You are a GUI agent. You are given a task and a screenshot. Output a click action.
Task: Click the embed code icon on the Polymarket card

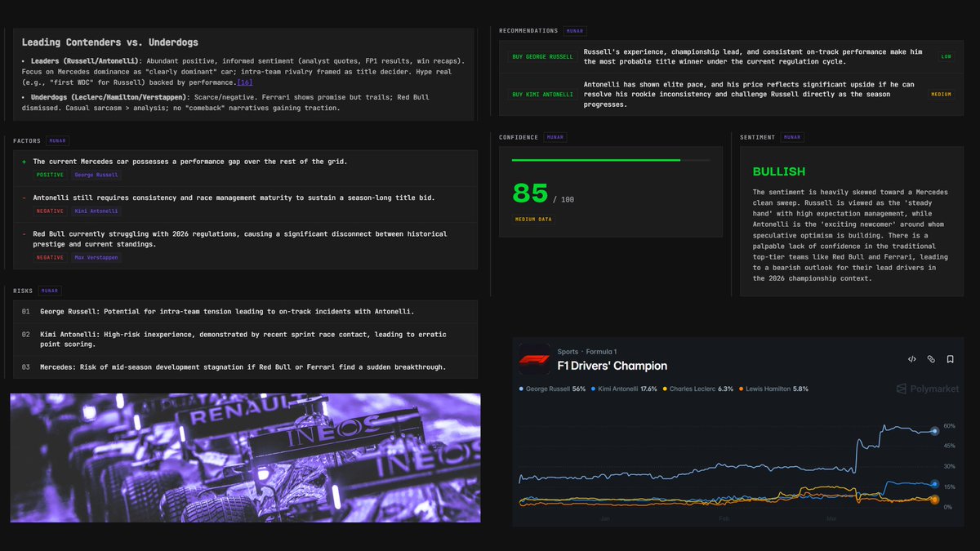point(911,359)
